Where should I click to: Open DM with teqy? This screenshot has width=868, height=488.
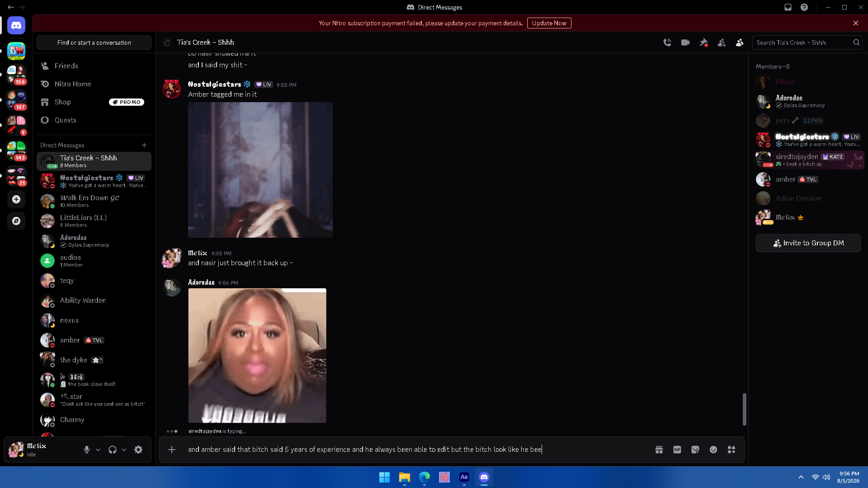(x=94, y=281)
